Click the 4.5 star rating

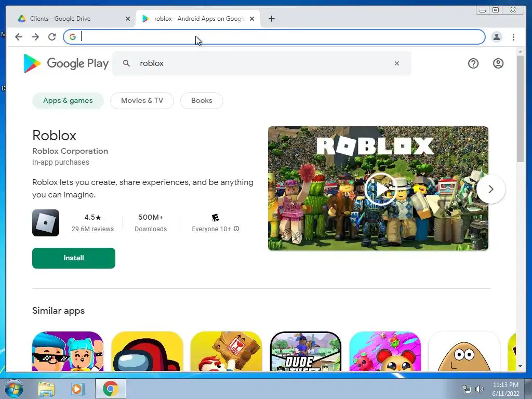(92, 217)
